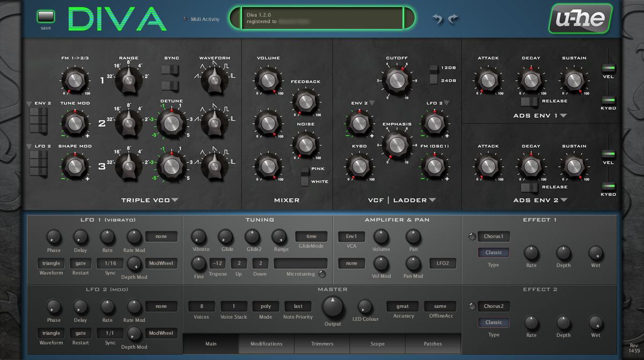Click the undo arrow icon
644x360 pixels.
[x=438, y=19]
